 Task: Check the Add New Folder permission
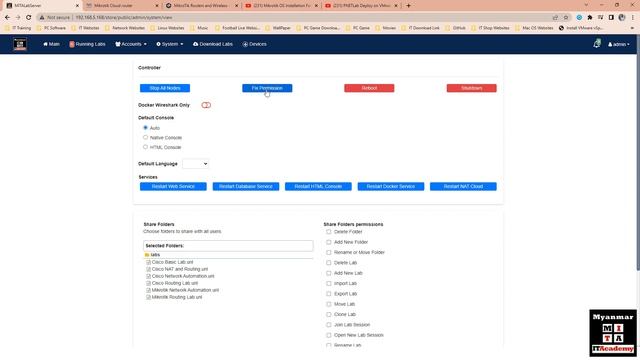329,242
